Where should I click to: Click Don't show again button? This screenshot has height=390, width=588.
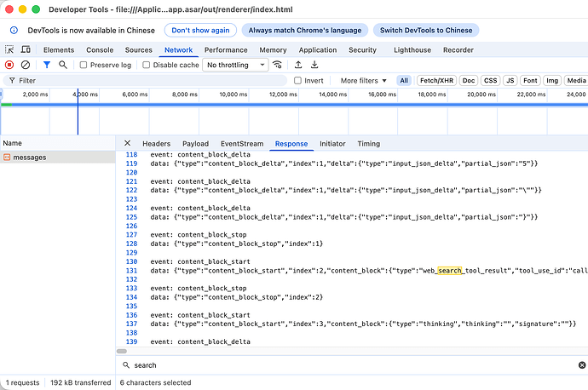pyautogui.click(x=200, y=31)
